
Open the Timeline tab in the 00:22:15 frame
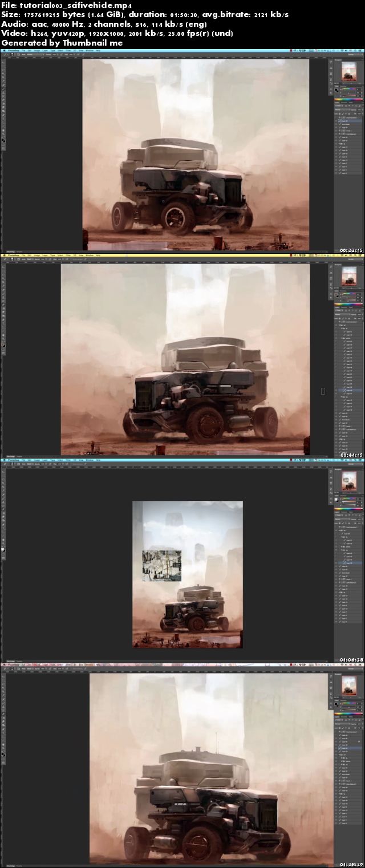point(19,251)
